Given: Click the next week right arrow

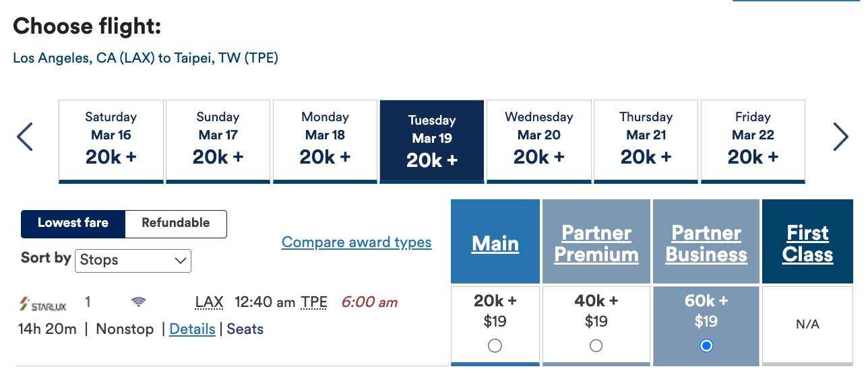Looking at the screenshot, I should tap(840, 137).
